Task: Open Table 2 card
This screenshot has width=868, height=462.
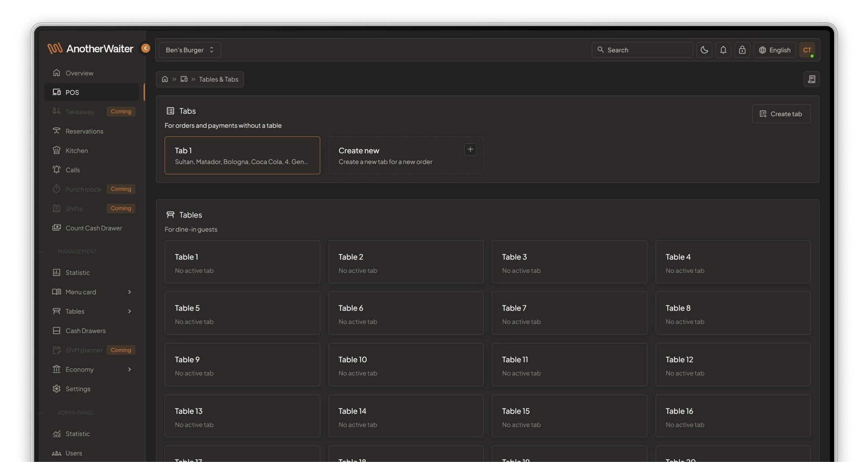Action: coord(406,262)
